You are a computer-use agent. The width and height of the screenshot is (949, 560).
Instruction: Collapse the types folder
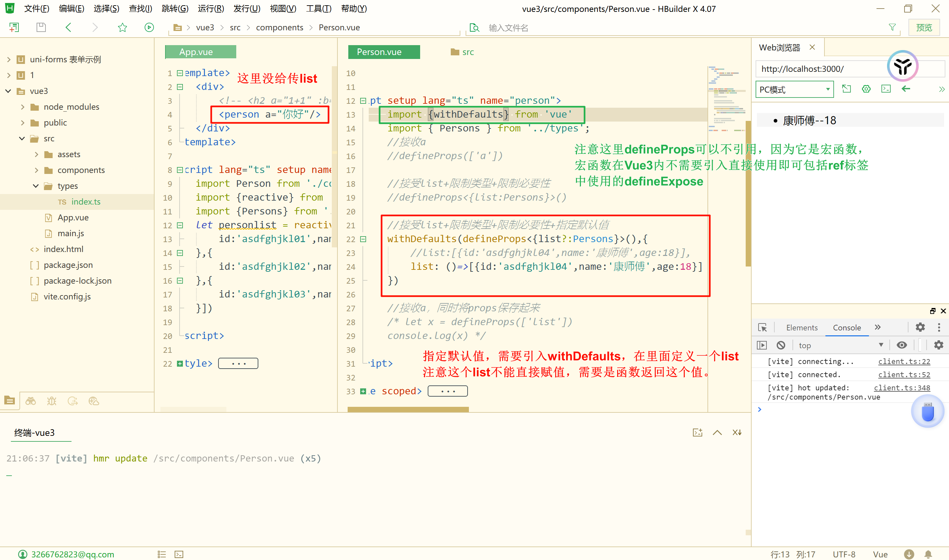click(x=36, y=186)
